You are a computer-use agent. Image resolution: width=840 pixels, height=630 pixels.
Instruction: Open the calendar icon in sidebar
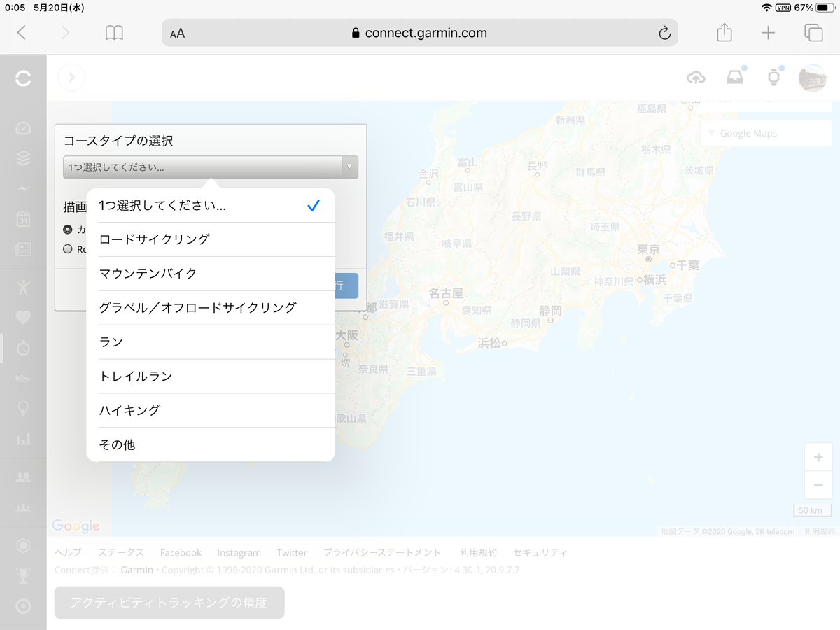click(23, 218)
